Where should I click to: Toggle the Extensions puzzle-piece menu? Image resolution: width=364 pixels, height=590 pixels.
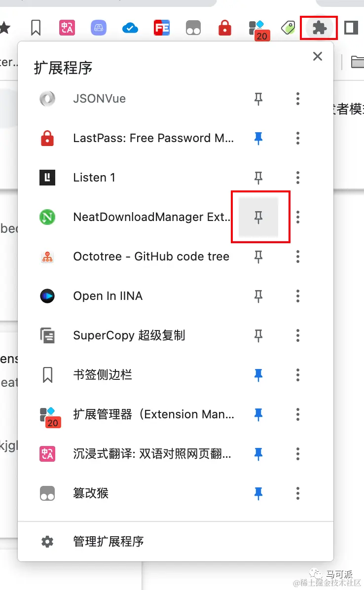[319, 28]
